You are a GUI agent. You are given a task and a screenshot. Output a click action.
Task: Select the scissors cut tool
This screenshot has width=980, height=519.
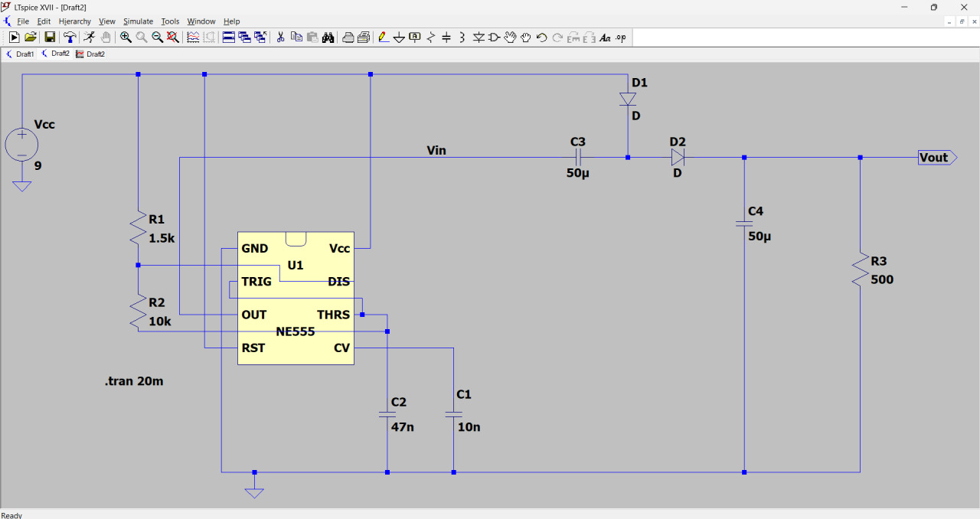coord(280,37)
